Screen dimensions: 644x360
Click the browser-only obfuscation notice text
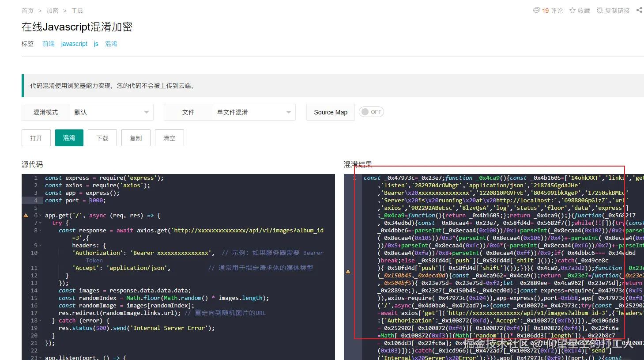pyautogui.click(x=113, y=86)
